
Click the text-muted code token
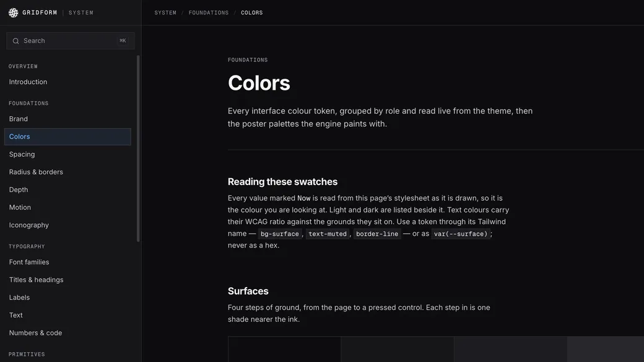[x=328, y=234]
